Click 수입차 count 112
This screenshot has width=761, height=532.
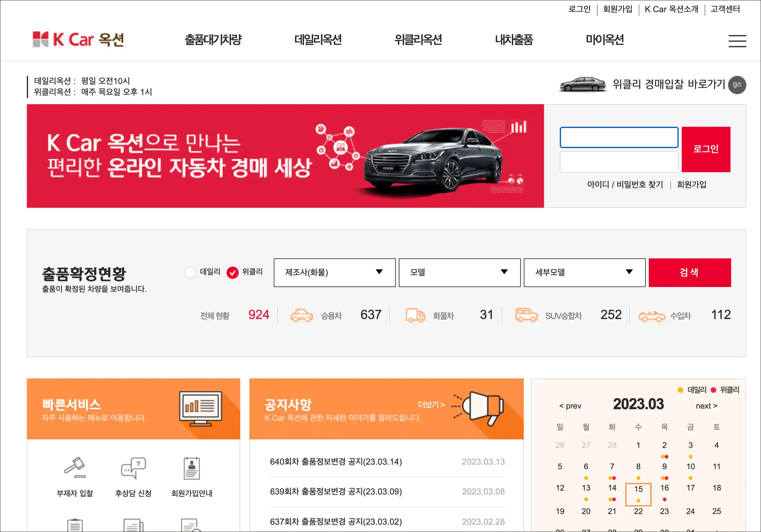coord(721,315)
